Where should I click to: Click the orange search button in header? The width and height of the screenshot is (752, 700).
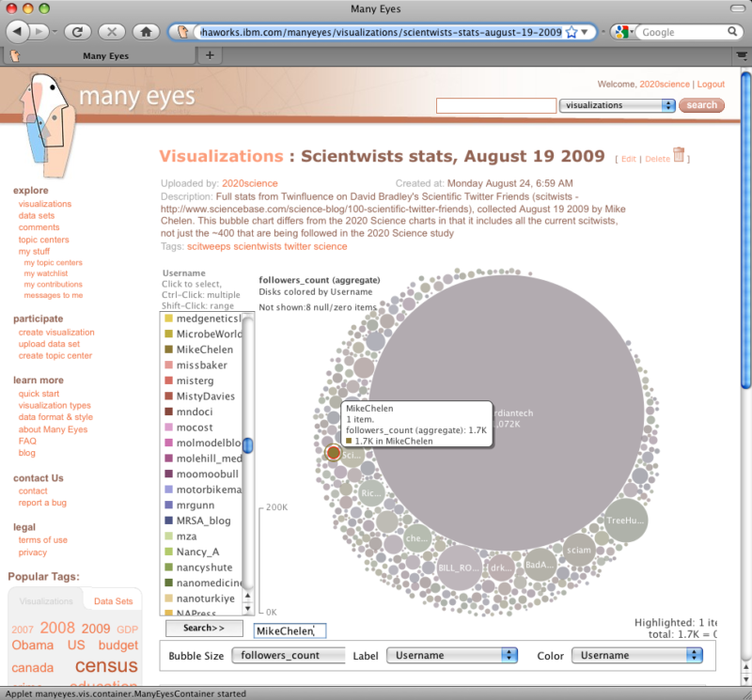click(701, 105)
